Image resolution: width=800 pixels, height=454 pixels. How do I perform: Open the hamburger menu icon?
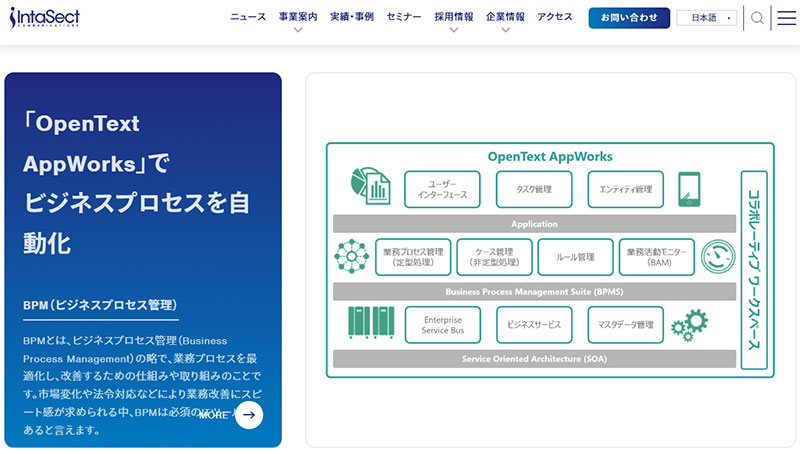786,18
